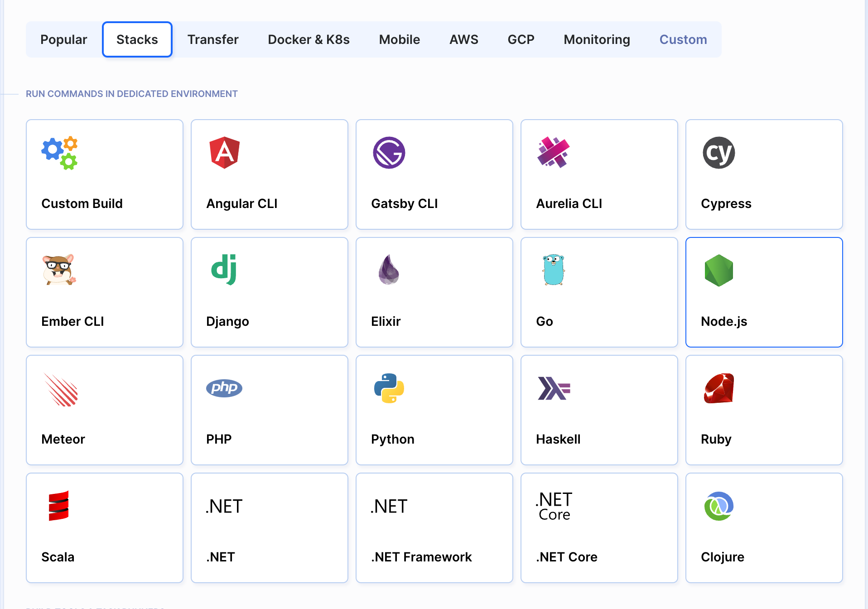868x609 pixels.
Task: Add the Aurelia CLI action by its label
Action: tap(569, 203)
